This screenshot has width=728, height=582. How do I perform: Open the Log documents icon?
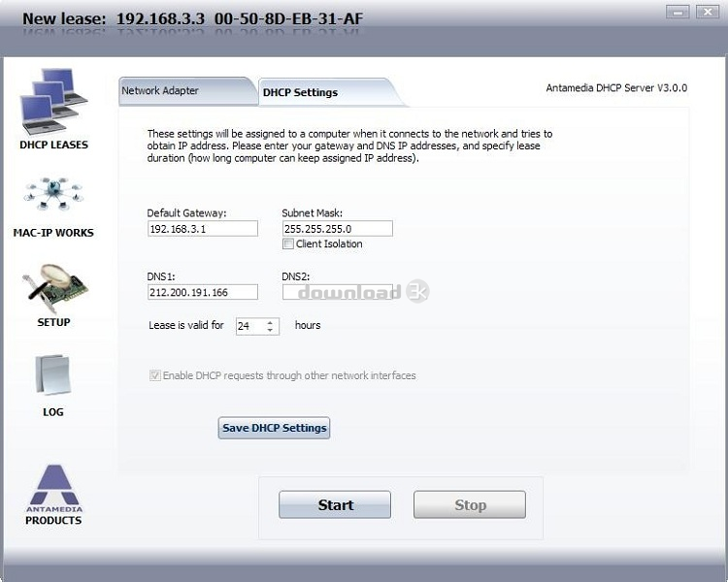tap(53, 374)
